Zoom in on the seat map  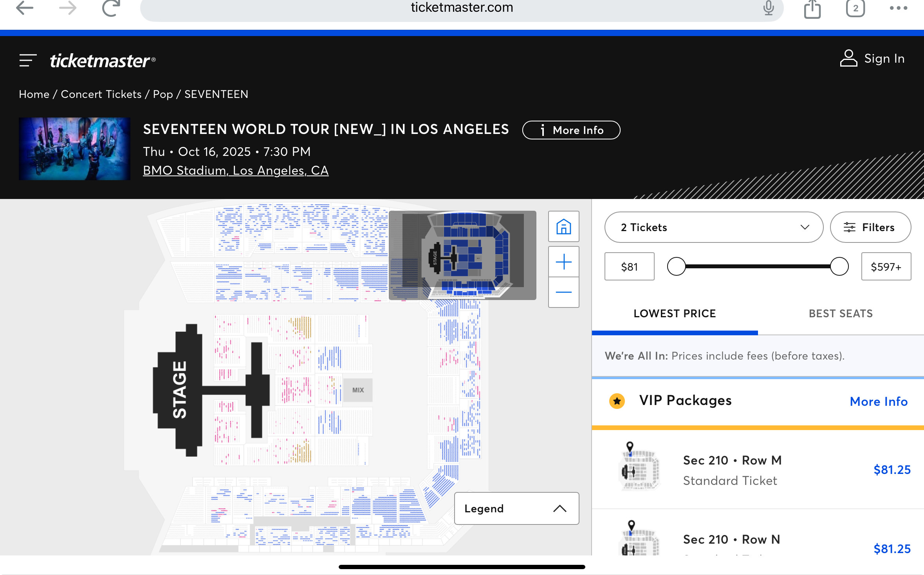pos(564,262)
